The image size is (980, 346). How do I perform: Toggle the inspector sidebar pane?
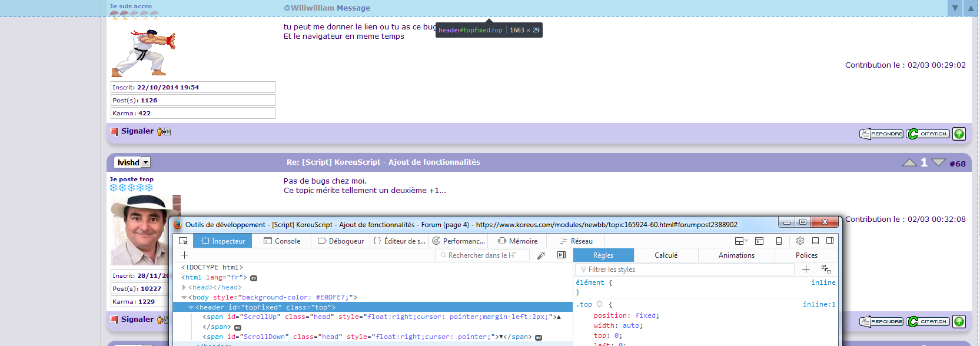(562, 255)
